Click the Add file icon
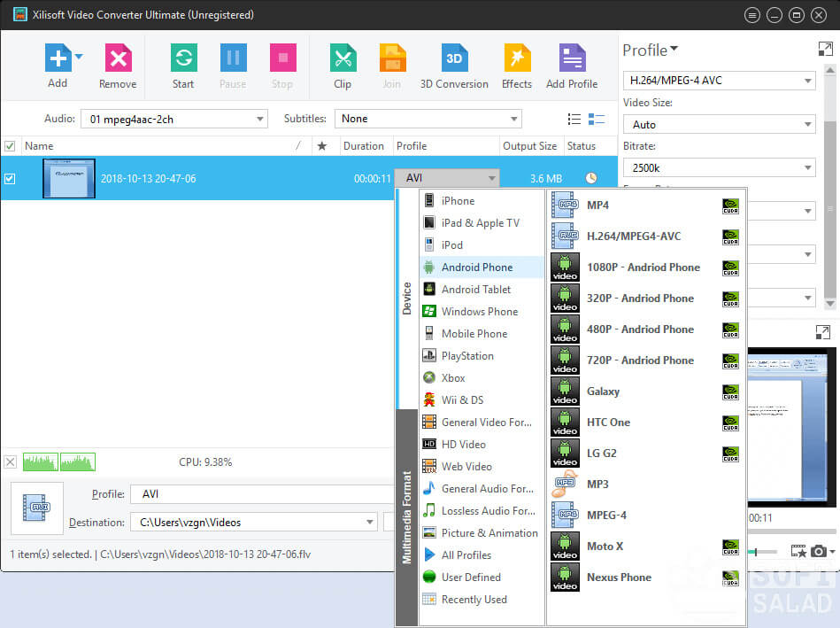 point(57,59)
